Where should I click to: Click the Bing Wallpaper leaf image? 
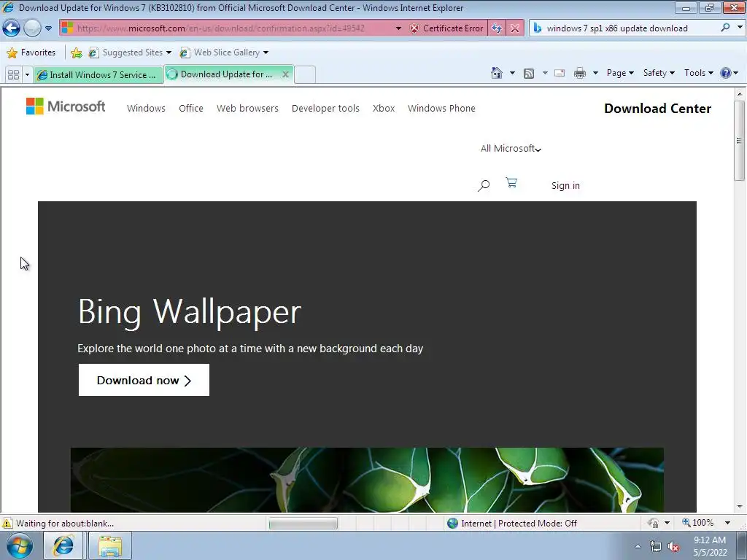coord(367,480)
